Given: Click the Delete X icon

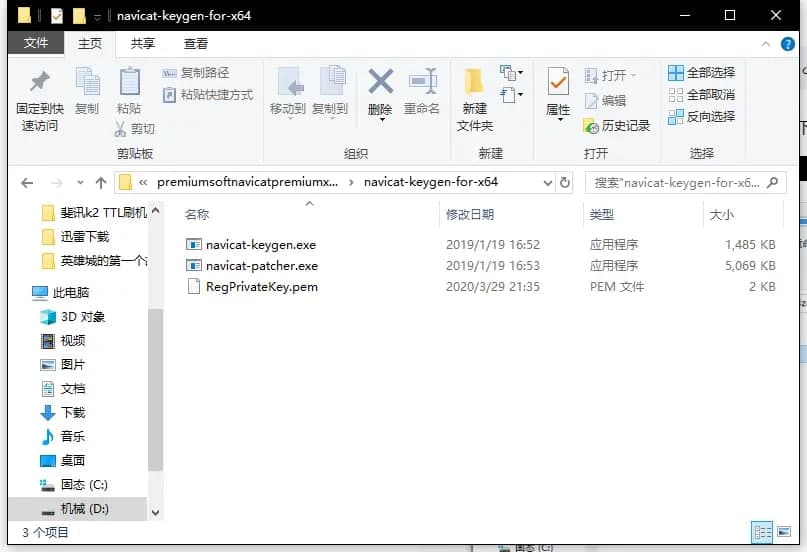Looking at the screenshot, I should coord(380,81).
